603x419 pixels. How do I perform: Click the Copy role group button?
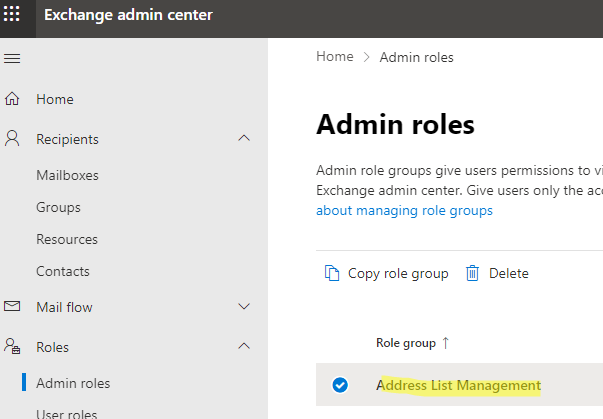tap(386, 273)
